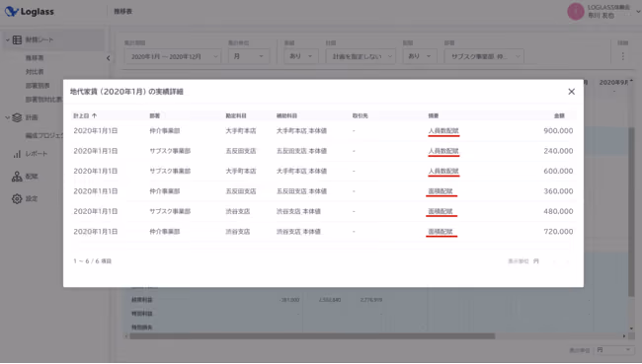Open the 計画 layers icon in sidebar

[x=17, y=117]
